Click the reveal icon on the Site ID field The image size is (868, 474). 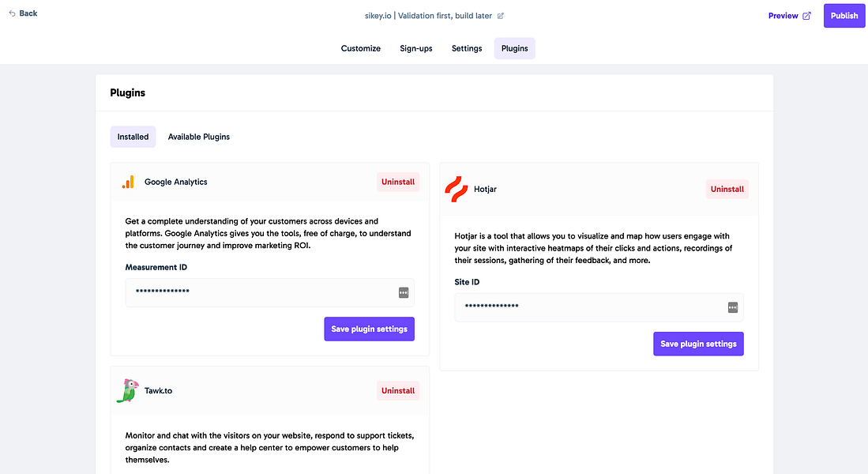[x=733, y=307]
